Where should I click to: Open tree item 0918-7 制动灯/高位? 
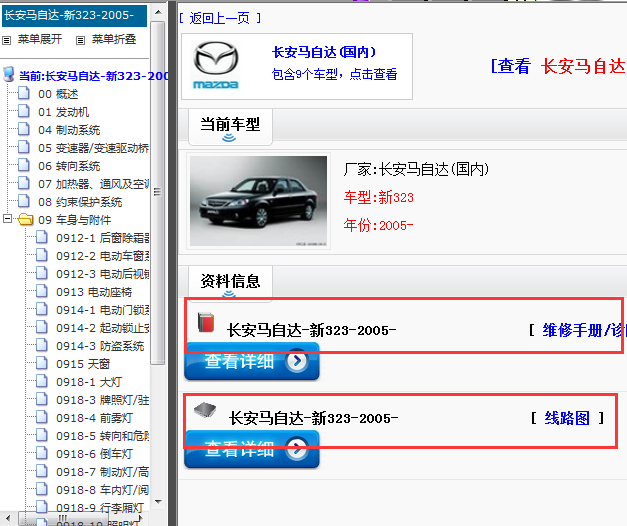point(103,472)
